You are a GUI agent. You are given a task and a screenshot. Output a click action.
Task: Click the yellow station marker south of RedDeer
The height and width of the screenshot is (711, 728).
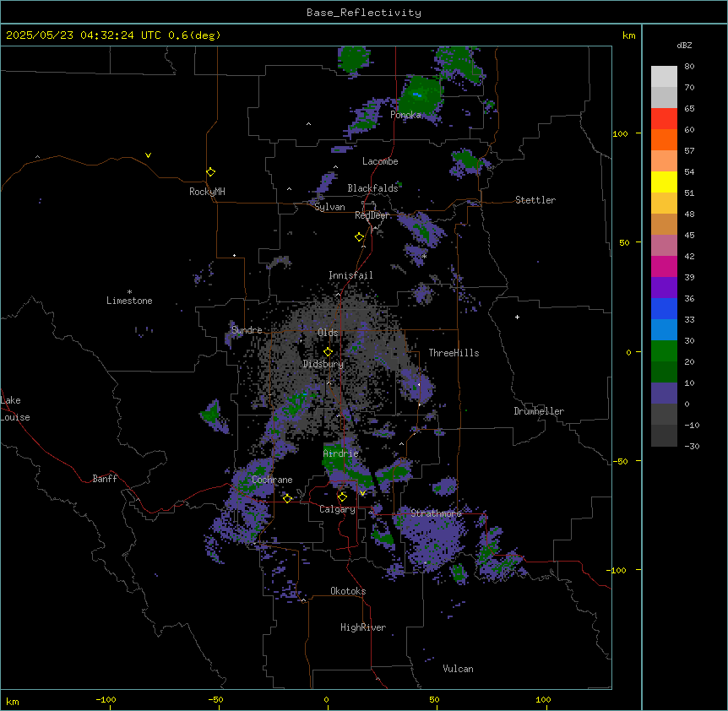pos(360,237)
